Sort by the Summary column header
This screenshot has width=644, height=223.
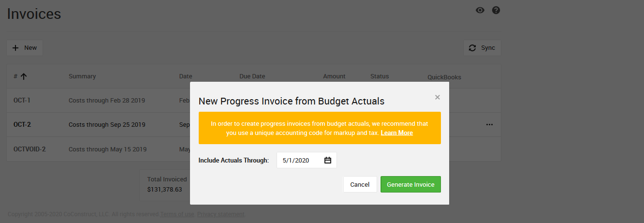click(x=82, y=76)
